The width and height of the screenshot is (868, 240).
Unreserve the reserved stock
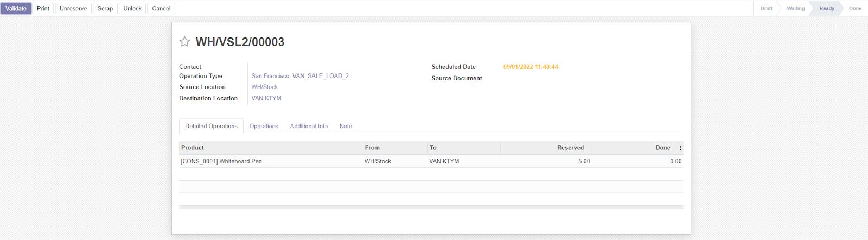(73, 9)
